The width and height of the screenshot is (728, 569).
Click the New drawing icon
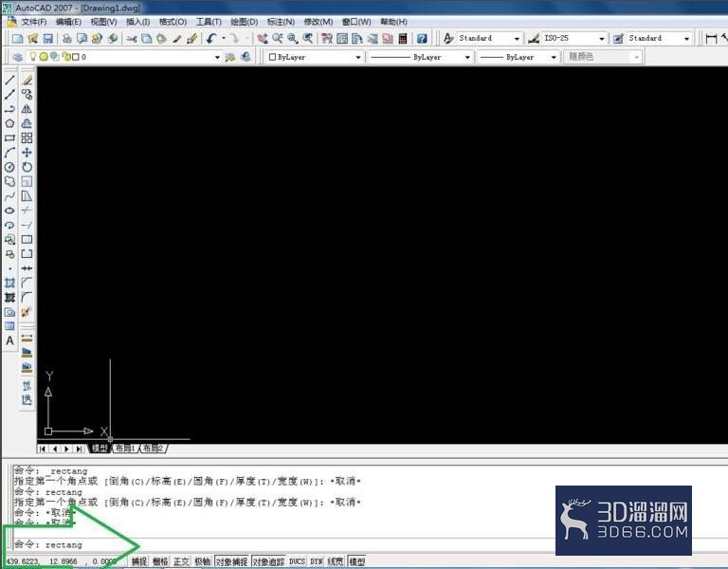[x=18, y=39]
